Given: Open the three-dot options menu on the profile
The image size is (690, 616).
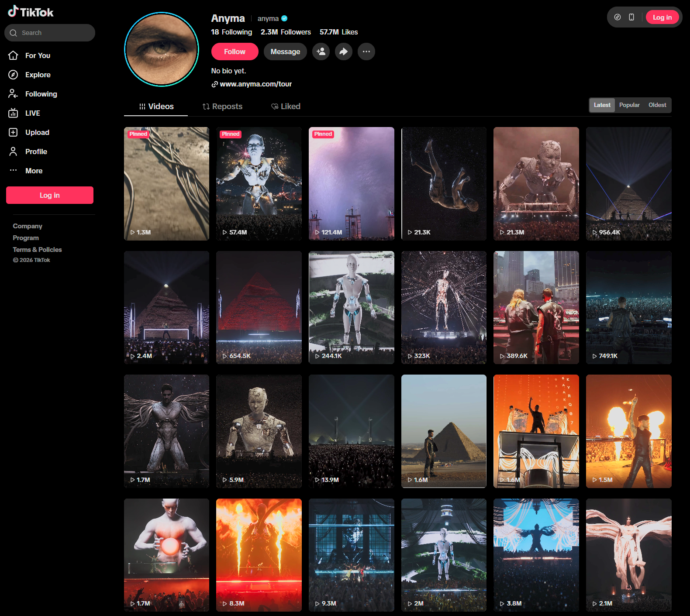Looking at the screenshot, I should 366,52.
